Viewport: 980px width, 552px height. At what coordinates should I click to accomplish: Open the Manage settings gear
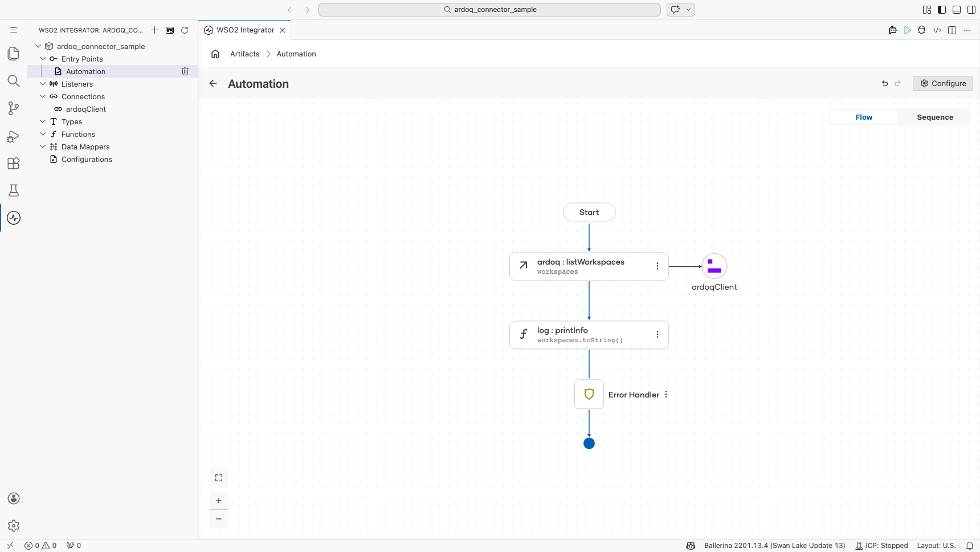pos(14,526)
